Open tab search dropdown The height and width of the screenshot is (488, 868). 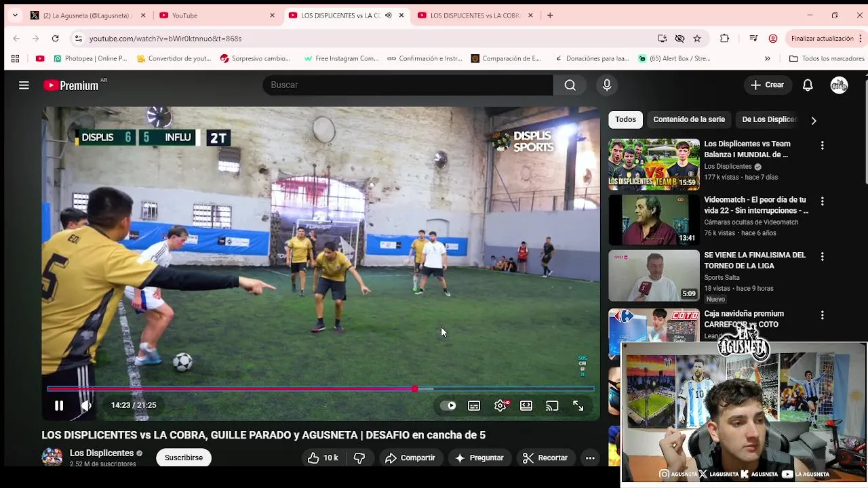click(15, 15)
